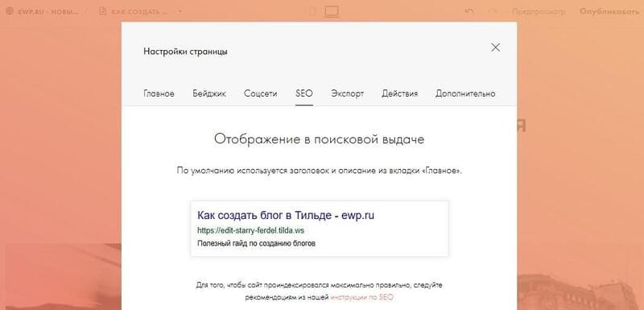
Task: Click the preview description Полезный гайд text
Action: tap(256, 243)
